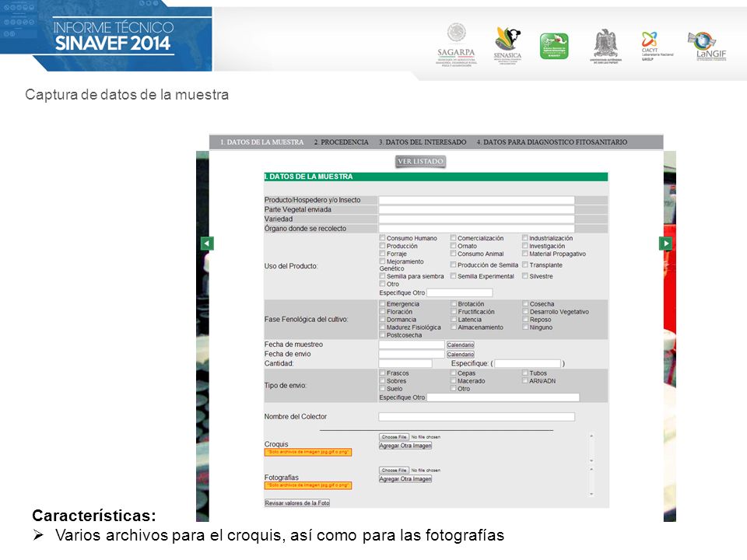
Task: Check Mejoramiento Genético checkbox
Action: coord(382,261)
